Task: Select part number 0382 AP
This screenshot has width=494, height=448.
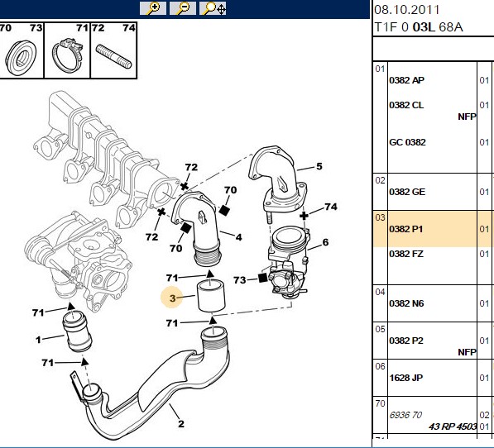Action: (x=406, y=80)
